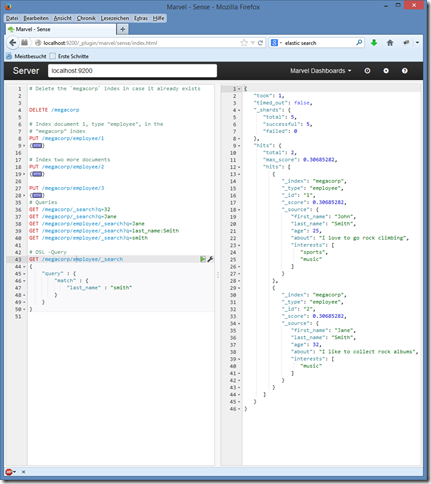Click the "last_name" : "smith" query line
Image resolution: width=431 pixels, height=484 pixels.
(x=100, y=288)
